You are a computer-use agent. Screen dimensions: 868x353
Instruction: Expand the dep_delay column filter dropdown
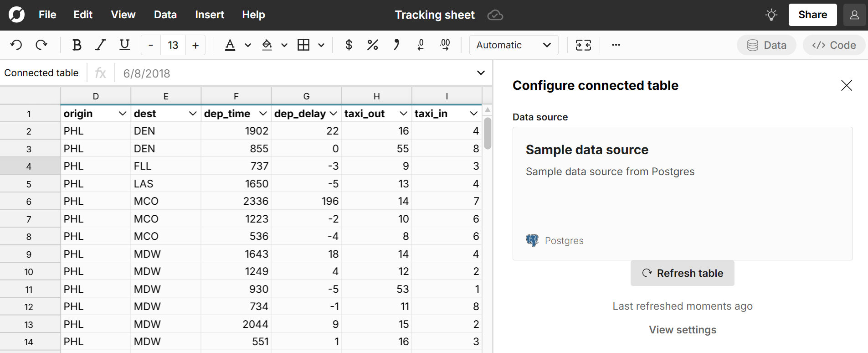pos(333,114)
